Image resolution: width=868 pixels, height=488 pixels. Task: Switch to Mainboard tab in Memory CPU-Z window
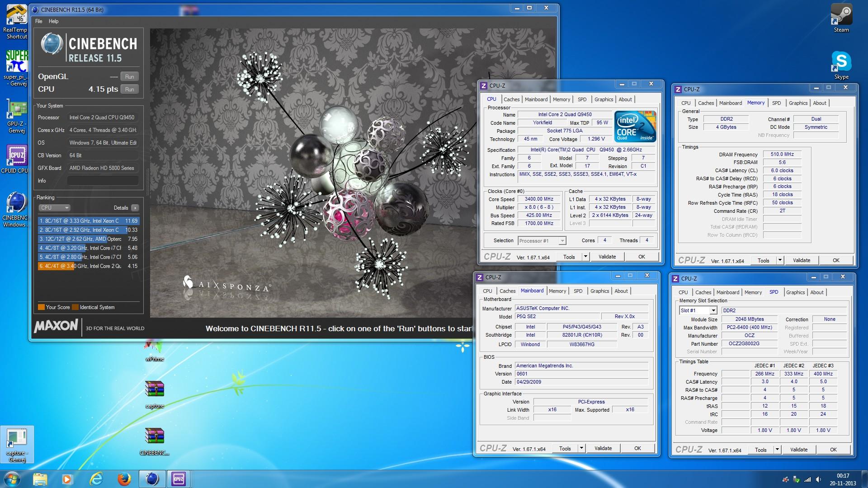(730, 103)
